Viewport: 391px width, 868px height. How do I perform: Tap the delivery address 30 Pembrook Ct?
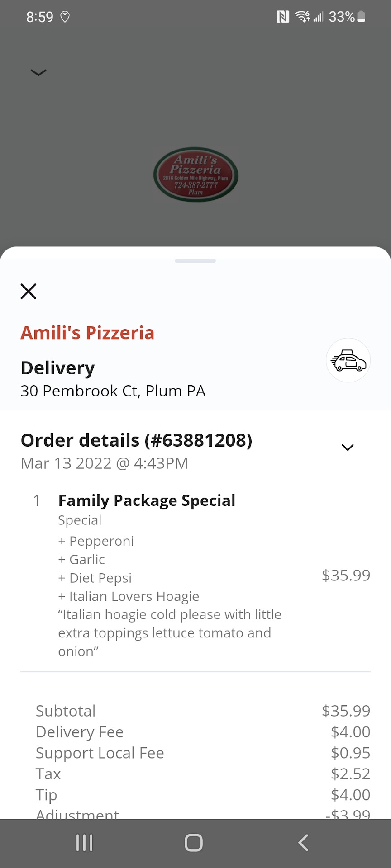[113, 391]
